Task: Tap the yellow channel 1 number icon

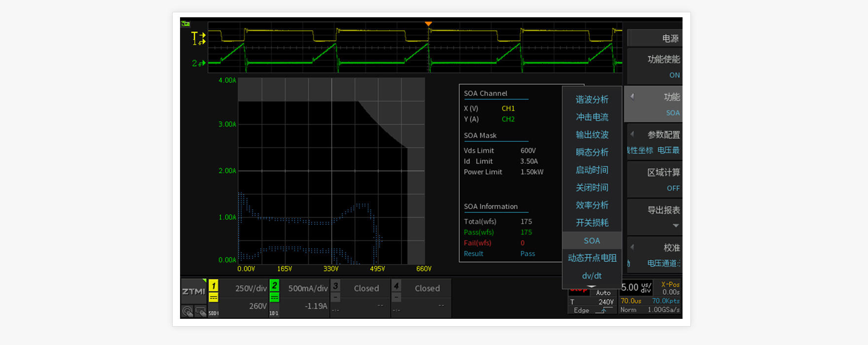Action: point(214,286)
